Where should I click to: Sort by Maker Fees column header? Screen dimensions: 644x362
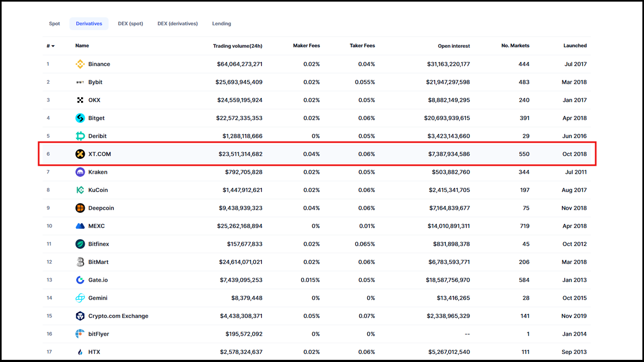(306, 46)
